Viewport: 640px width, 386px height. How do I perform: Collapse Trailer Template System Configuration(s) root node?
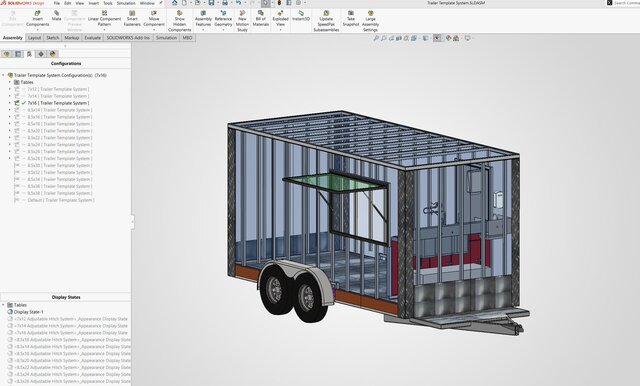[3, 75]
